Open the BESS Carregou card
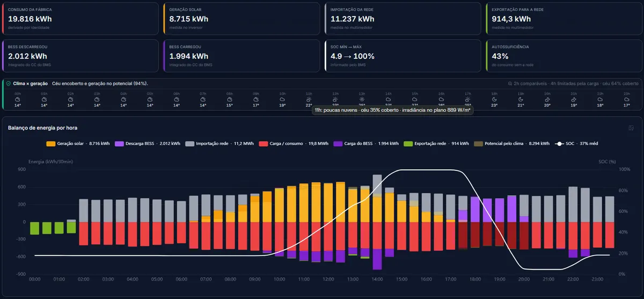This screenshot has width=644, height=299. [x=241, y=55]
